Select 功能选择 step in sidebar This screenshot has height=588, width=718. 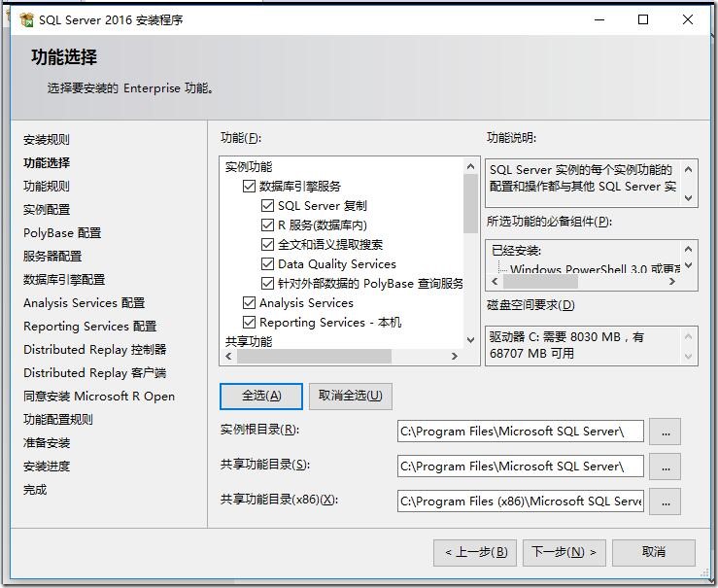[47, 163]
